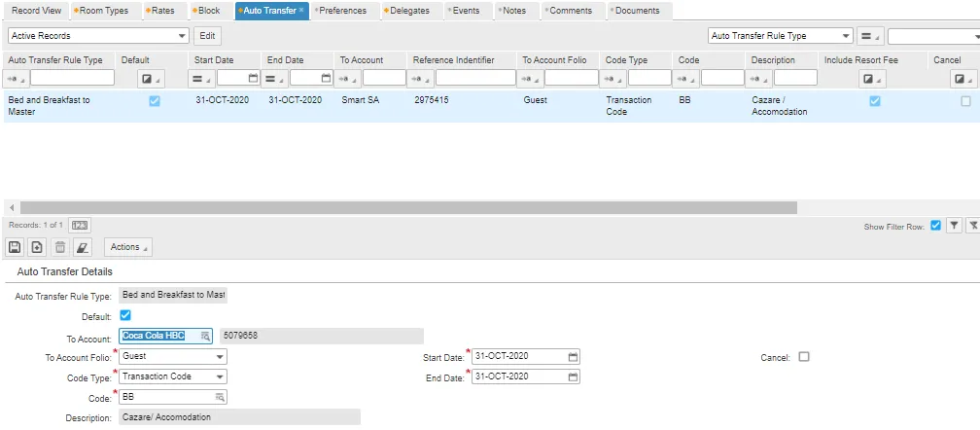Switch to Room Types tab
980x430 pixels.
pos(104,11)
